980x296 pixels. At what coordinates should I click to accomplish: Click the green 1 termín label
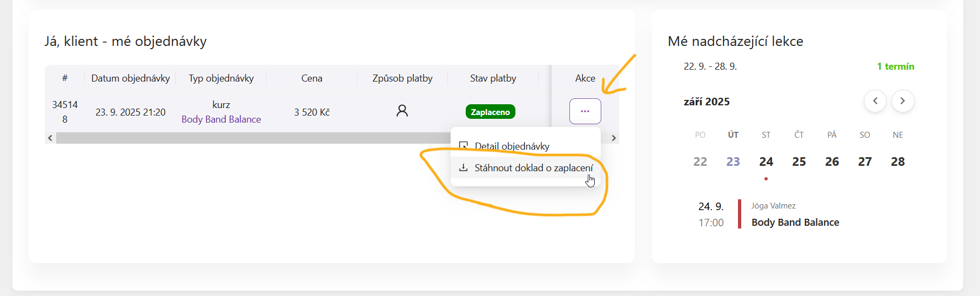click(x=895, y=66)
